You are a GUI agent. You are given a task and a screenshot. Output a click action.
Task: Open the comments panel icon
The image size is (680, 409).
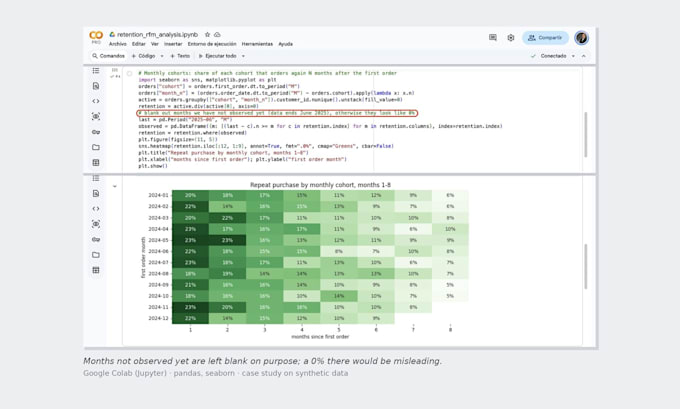(x=493, y=38)
